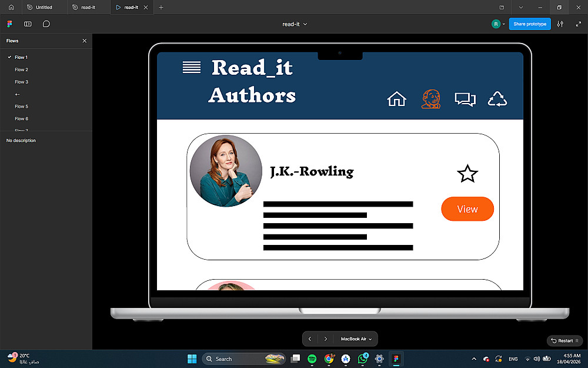This screenshot has width=588, height=368.
Task: Go to previous frame arrow
Action: [310, 339]
